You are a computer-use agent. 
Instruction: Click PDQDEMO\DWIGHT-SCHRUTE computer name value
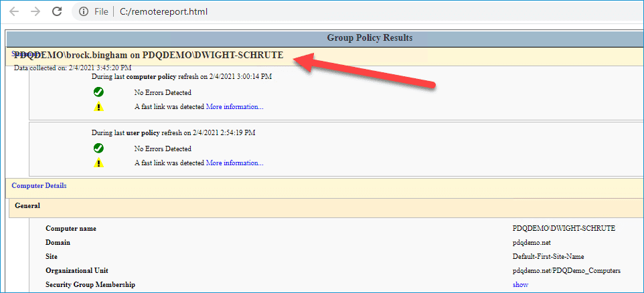click(x=564, y=229)
